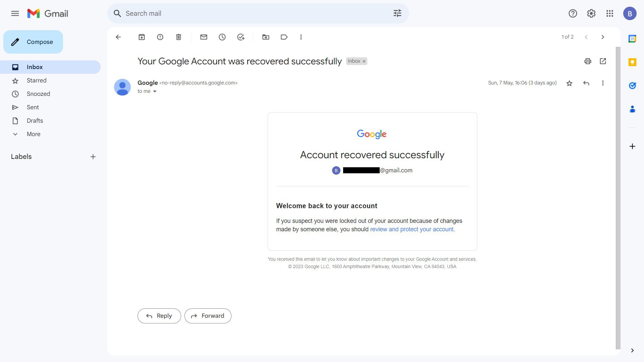Viewport: 644px width, 362px height.
Task: Open more message options menu
Action: tap(603, 83)
